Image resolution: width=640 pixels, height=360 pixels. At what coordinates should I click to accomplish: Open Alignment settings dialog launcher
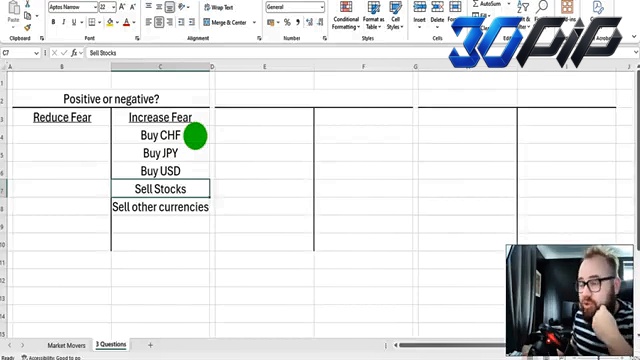click(259, 38)
